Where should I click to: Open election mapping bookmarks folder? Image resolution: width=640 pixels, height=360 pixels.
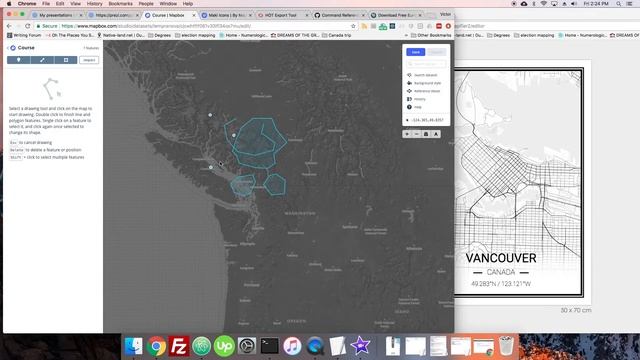tap(195, 36)
